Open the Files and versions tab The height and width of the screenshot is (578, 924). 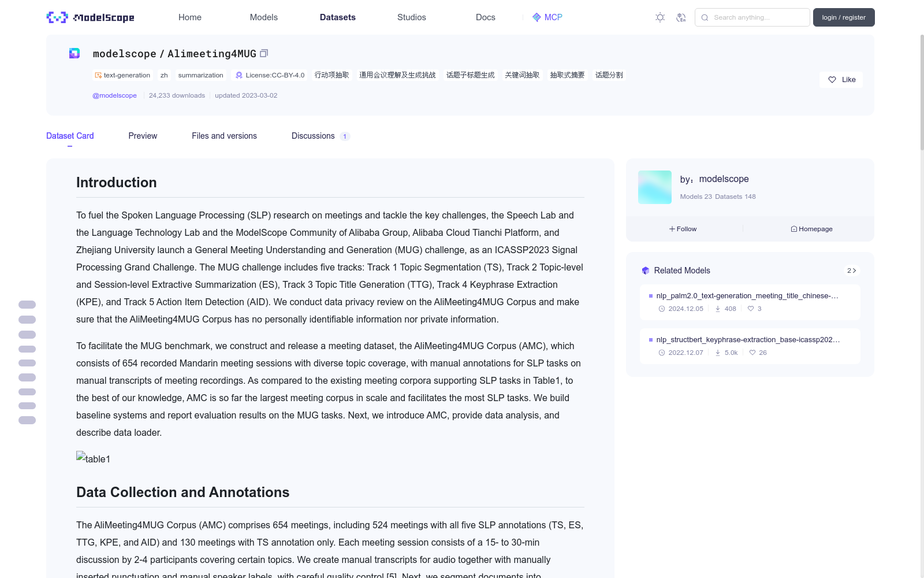[x=224, y=136]
